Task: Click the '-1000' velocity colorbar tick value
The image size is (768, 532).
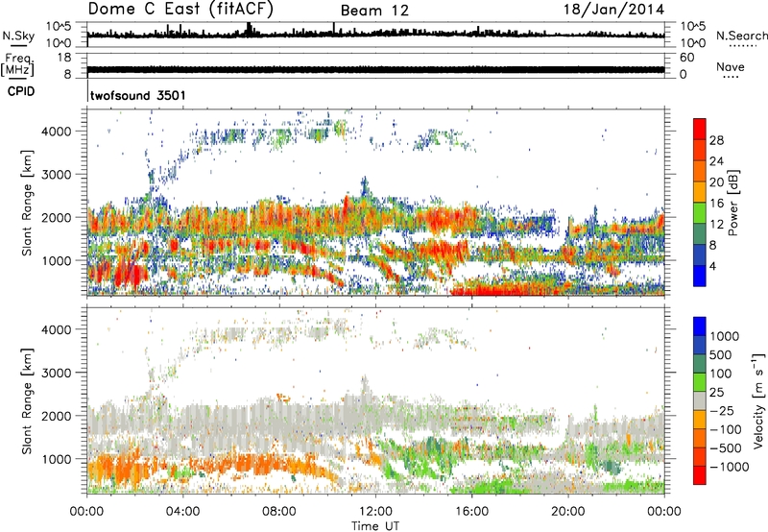Action: click(x=729, y=467)
